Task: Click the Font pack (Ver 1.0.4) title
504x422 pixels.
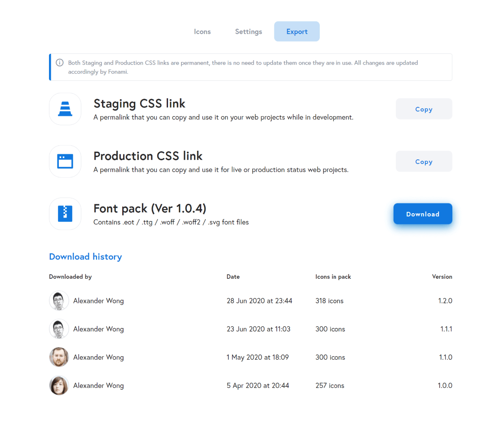Action: click(150, 208)
